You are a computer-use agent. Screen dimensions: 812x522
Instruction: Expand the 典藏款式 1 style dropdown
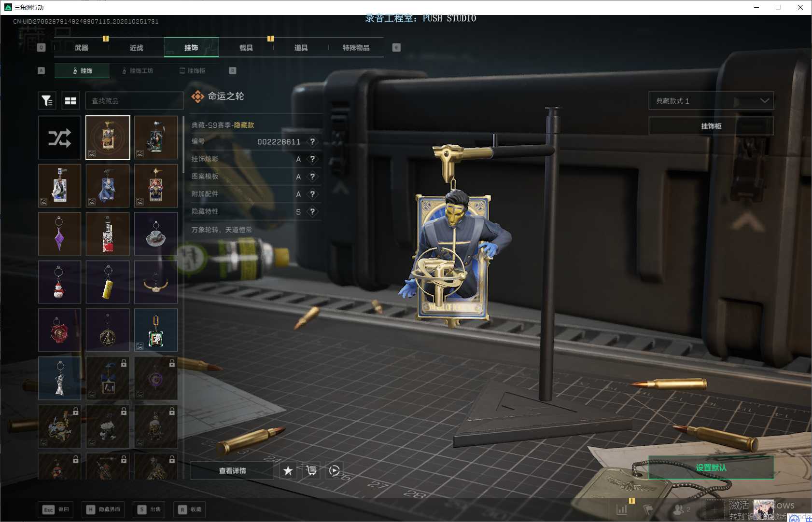[711, 101]
